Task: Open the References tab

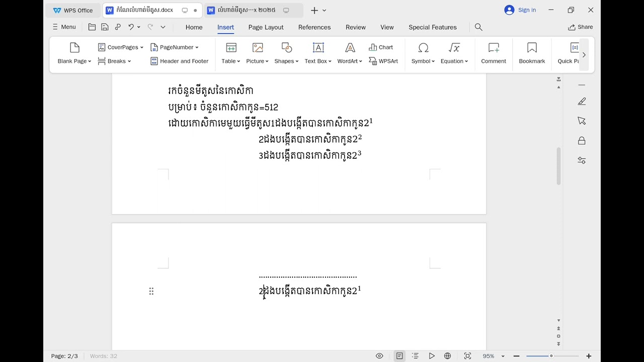Action: pyautogui.click(x=314, y=27)
